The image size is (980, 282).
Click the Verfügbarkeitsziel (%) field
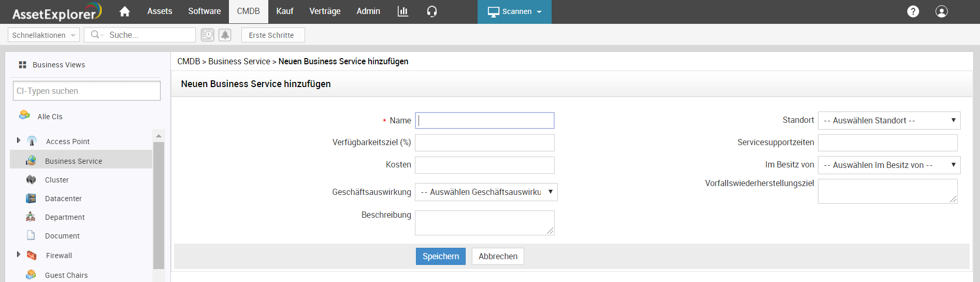[x=485, y=143]
